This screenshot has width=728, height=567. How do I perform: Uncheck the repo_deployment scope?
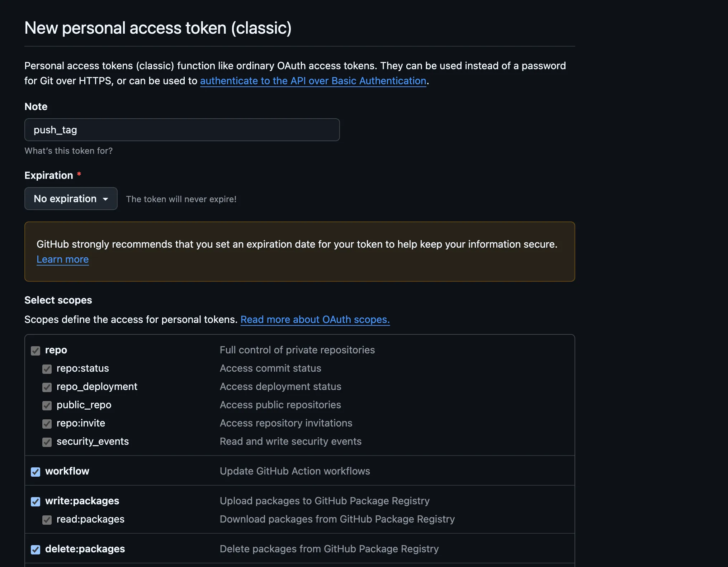(x=47, y=387)
